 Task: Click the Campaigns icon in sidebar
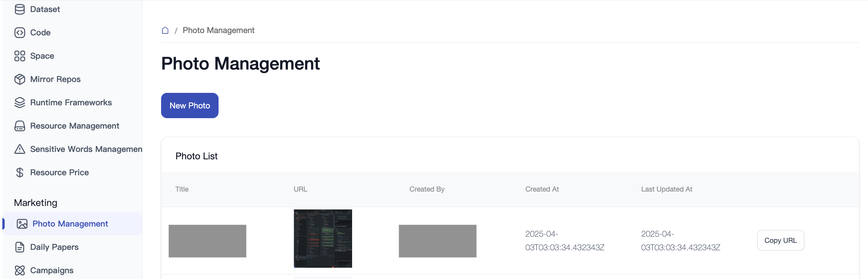[20, 270]
